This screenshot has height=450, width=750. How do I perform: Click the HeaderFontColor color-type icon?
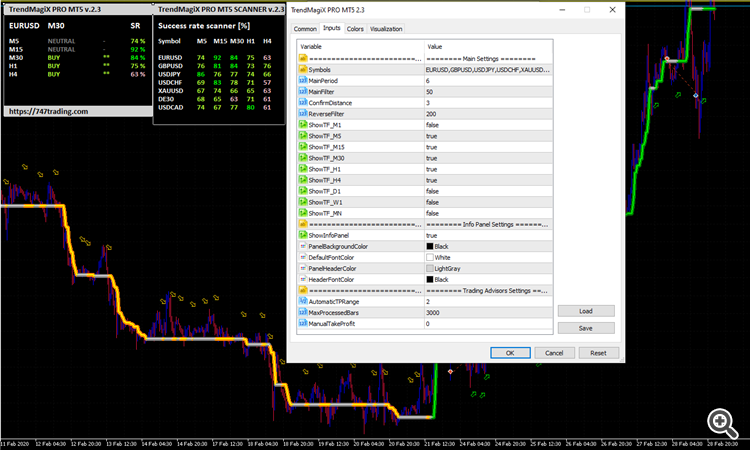coord(303,279)
